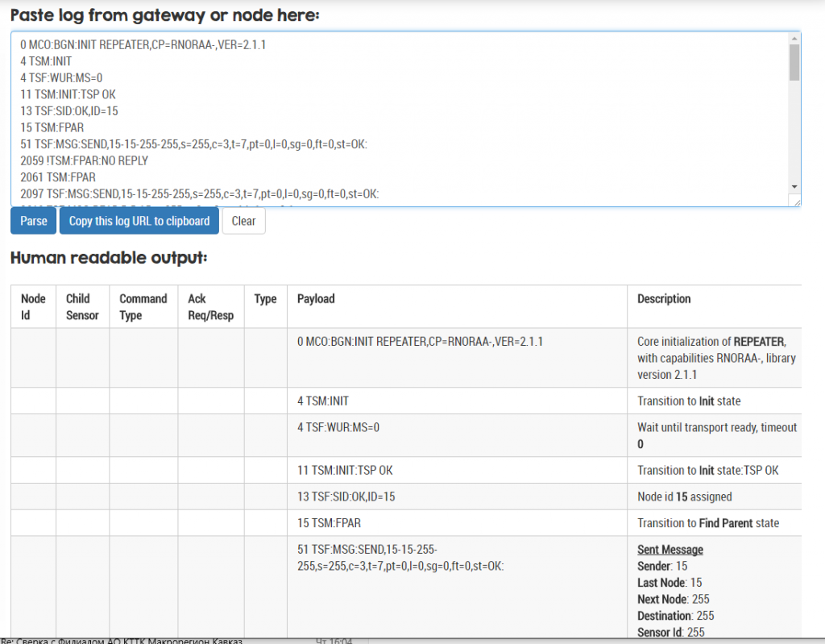
Task: Click the Ack Req/Resp column header
Action: (x=210, y=307)
